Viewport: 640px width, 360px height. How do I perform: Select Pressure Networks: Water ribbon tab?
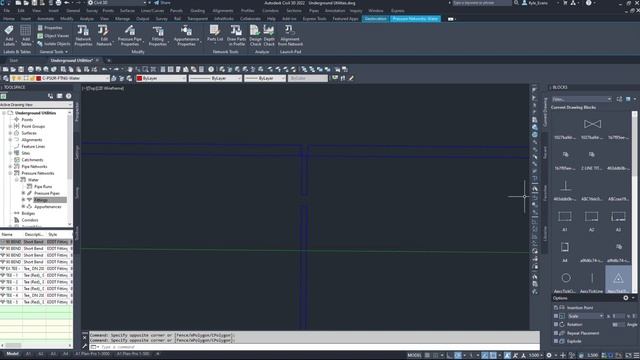415,19
